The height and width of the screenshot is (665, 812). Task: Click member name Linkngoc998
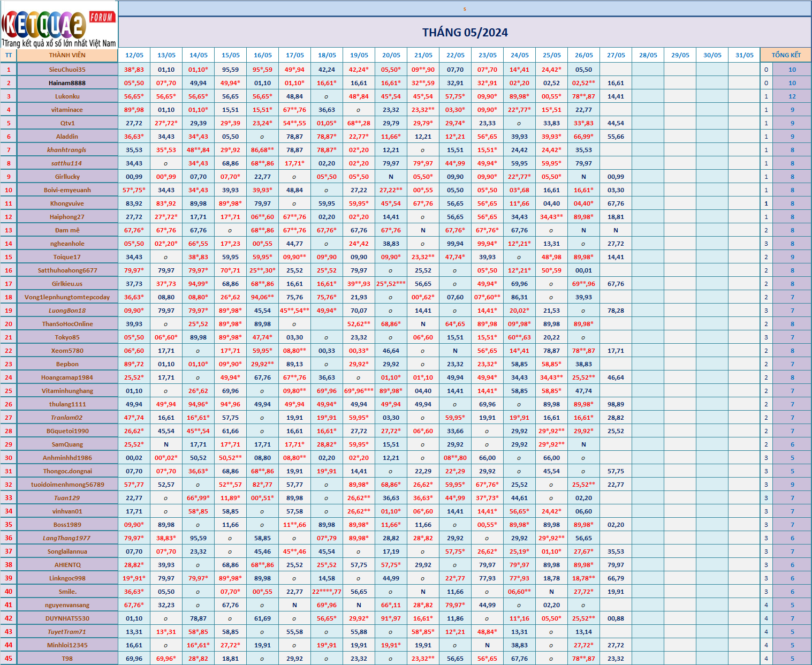(x=67, y=578)
